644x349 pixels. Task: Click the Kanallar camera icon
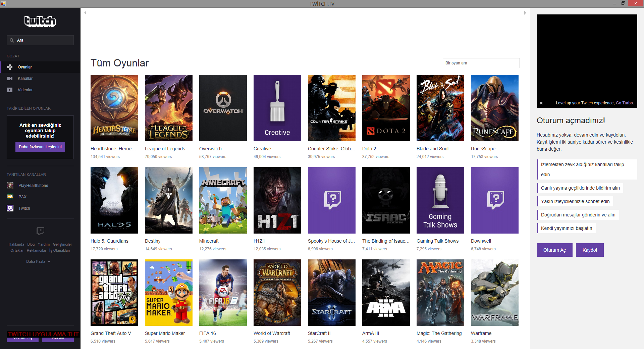(10, 79)
